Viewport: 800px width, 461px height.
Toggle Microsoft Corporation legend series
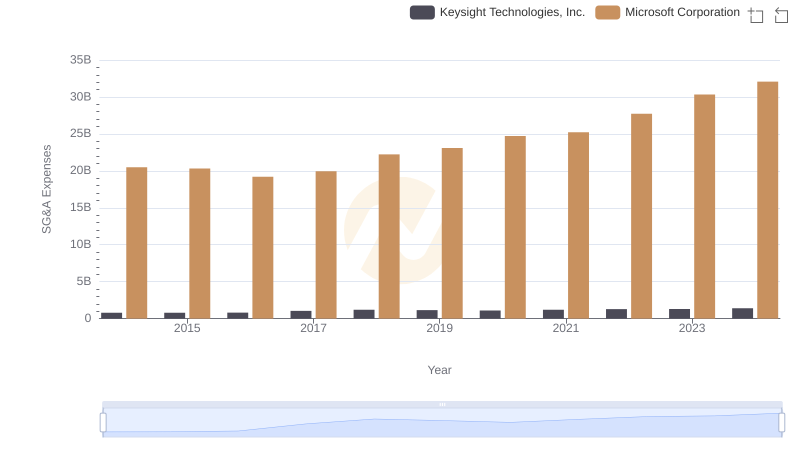tap(667, 12)
